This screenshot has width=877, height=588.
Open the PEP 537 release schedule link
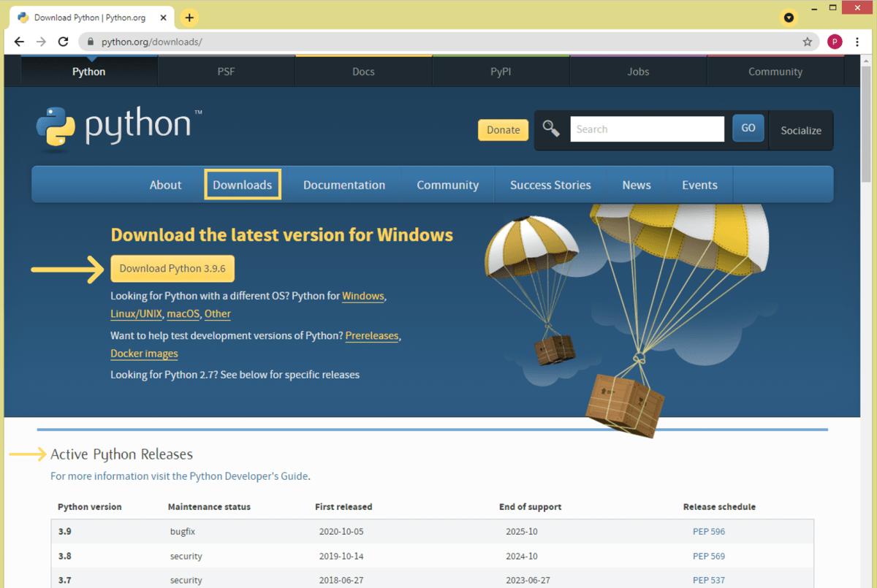[x=709, y=581]
